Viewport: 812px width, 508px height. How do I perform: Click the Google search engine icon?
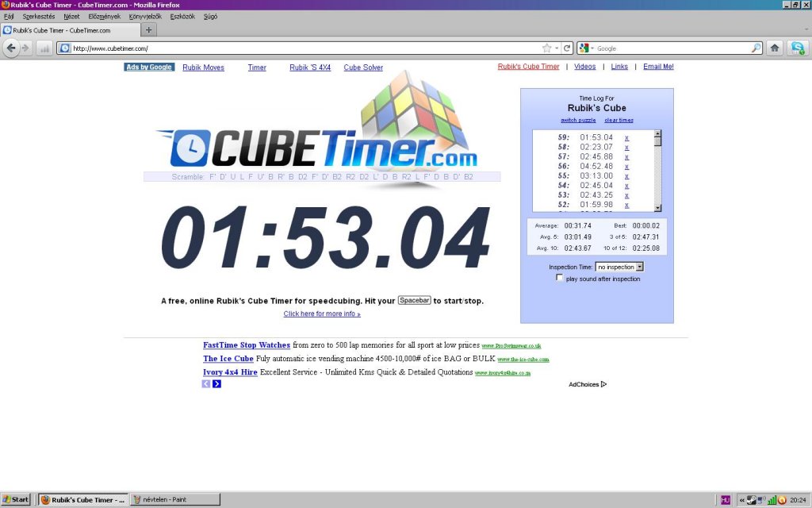click(x=584, y=48)
